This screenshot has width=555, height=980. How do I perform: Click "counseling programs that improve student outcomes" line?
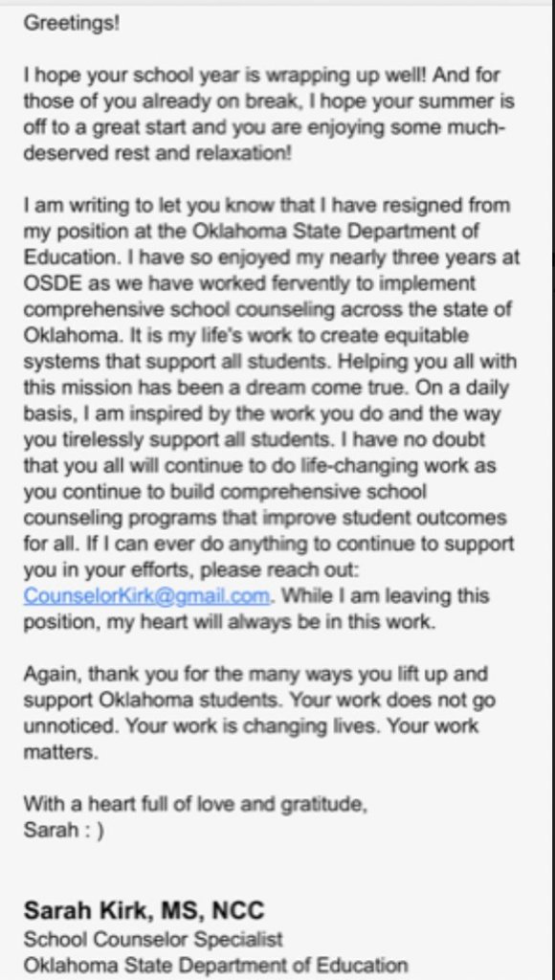coord(265,518)
